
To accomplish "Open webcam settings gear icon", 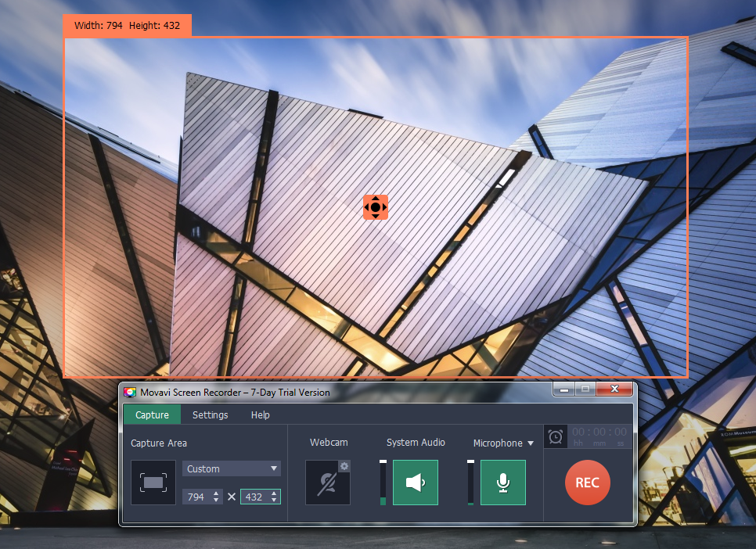I will [x=344, y=466].
